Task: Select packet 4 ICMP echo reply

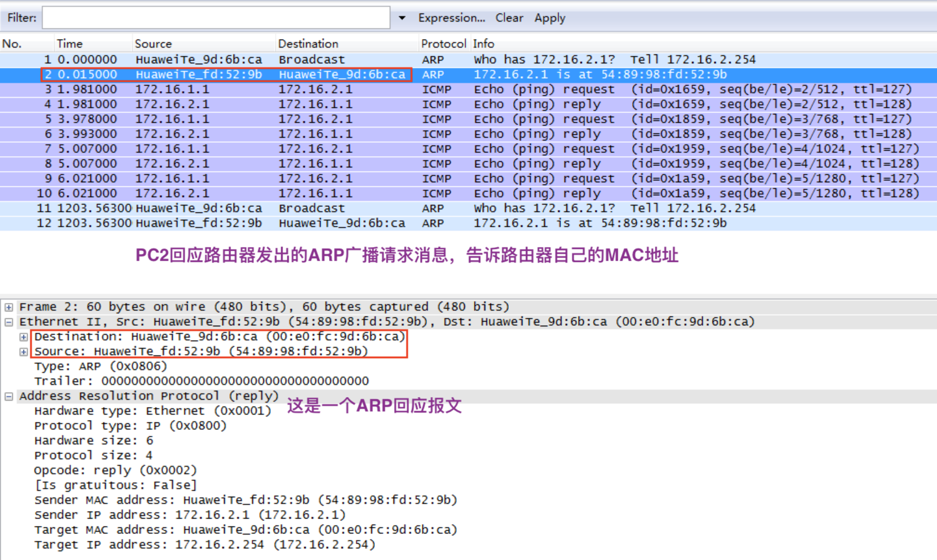Action: coord(468,104)
